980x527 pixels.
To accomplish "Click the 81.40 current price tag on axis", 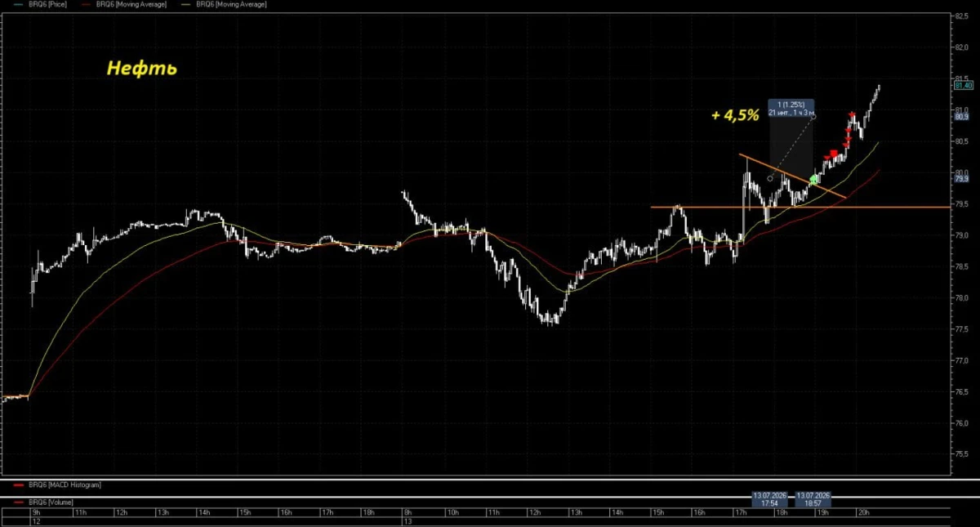I will (963, 85).
